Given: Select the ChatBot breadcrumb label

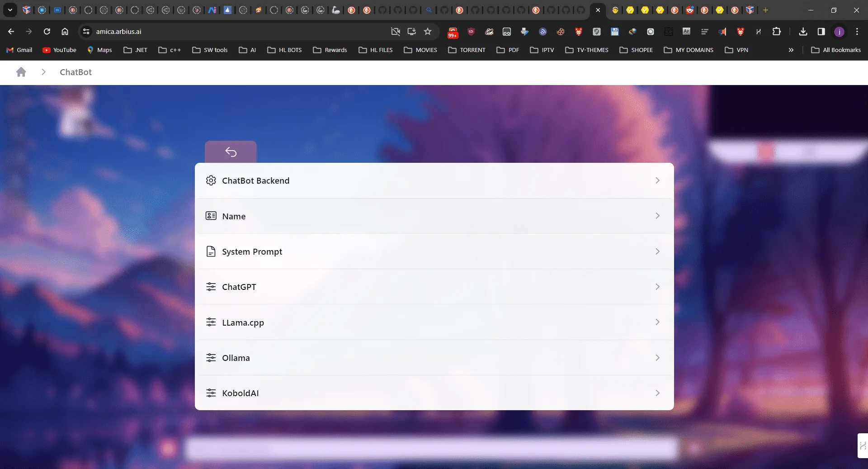Looking at the screenshot, I should pos(75,72).
